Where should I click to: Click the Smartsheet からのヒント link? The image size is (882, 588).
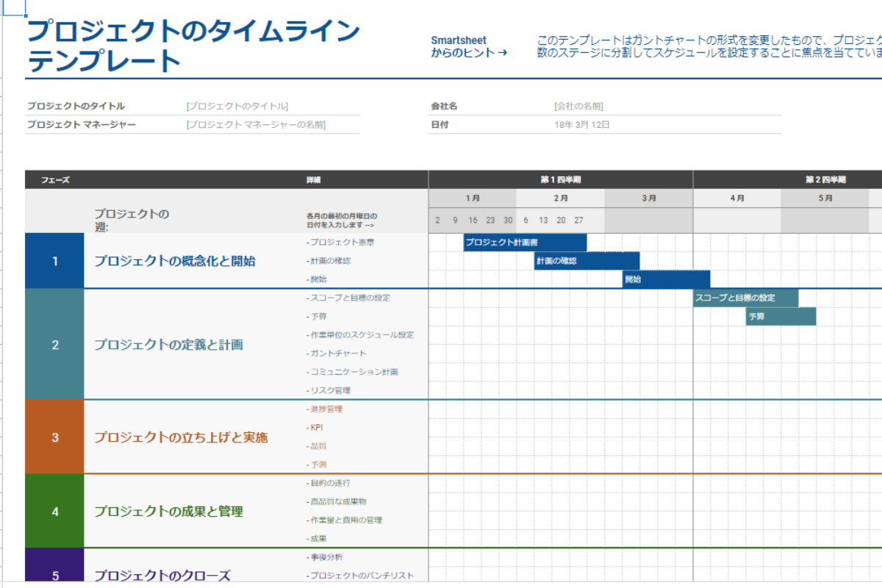(468, 46)
